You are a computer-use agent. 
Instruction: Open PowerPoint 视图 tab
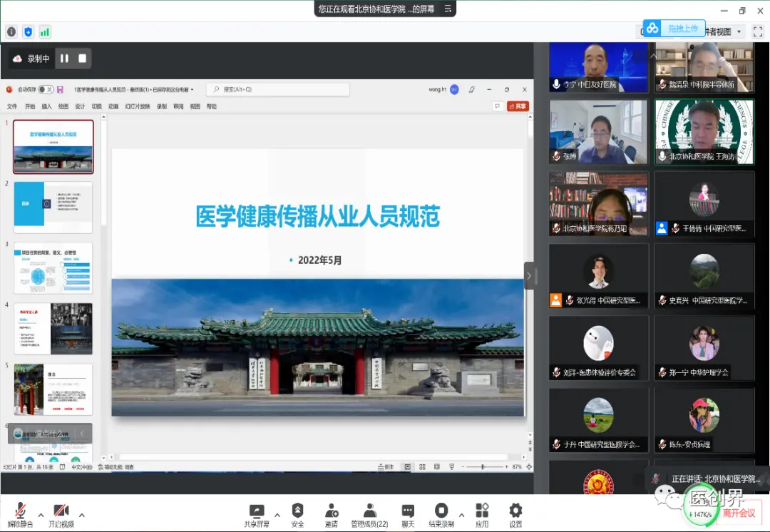coord(195,106)
